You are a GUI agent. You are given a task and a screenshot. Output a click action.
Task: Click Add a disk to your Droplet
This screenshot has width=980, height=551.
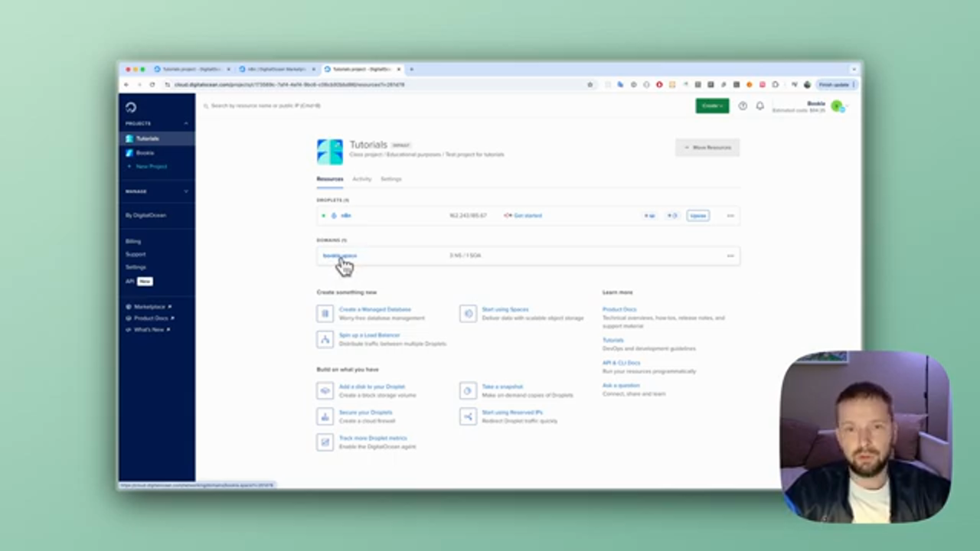[x=372, y=386]
